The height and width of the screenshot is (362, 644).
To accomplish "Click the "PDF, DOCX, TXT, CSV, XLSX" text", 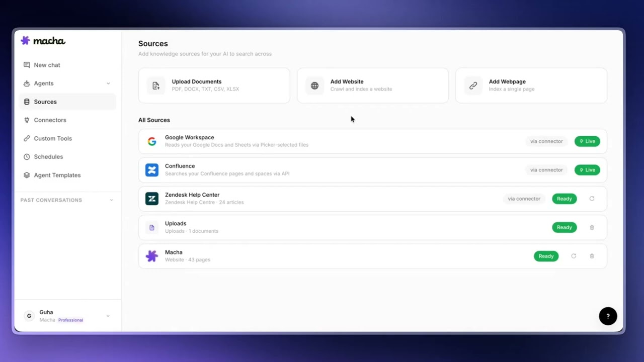I will point(205,89).
